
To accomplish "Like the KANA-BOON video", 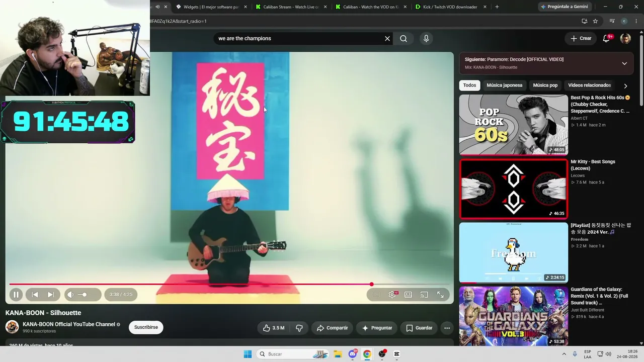I will tap(274, 328).
